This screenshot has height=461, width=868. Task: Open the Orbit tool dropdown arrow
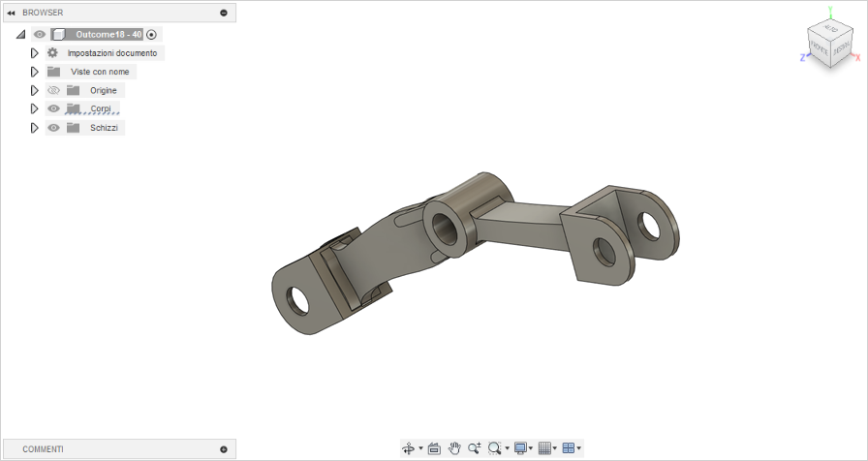point(420,448)
